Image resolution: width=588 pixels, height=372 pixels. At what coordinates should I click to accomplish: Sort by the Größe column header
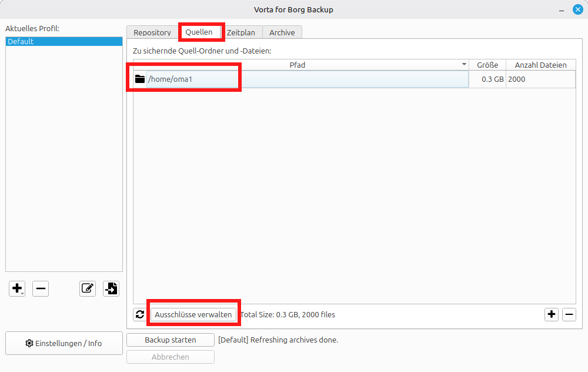487,65
